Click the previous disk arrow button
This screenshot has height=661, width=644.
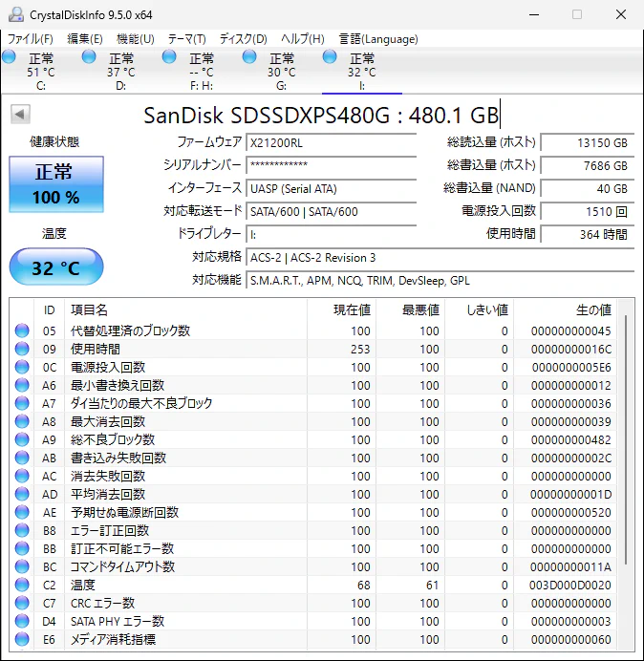click(x=20, y=114)
